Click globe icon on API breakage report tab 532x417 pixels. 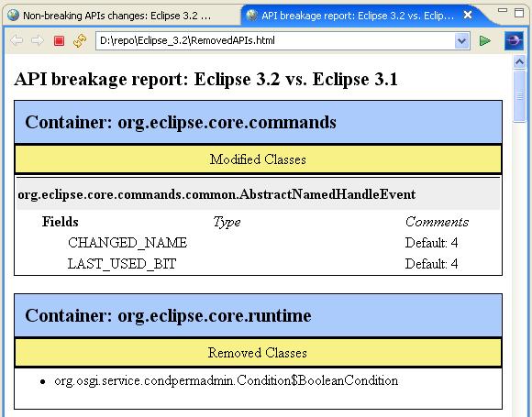coord(252,16)
